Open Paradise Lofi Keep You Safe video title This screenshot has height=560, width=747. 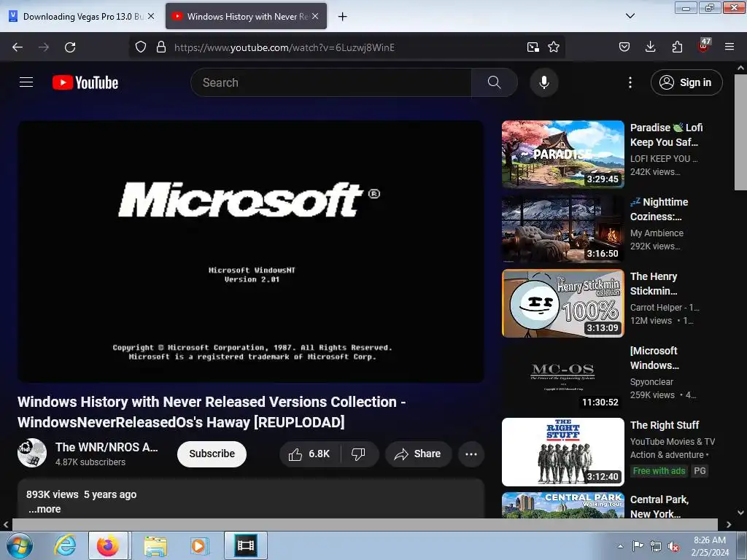[666, 135]
